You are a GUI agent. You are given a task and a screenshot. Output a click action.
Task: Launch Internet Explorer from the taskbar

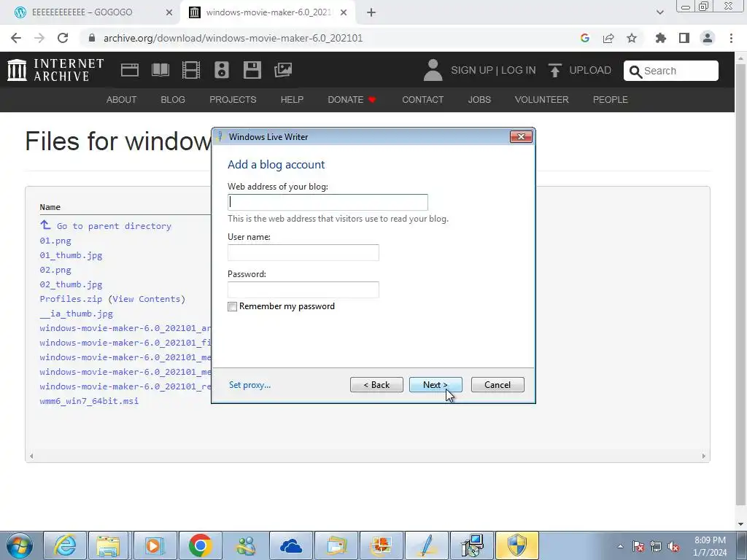click(65, 545)
